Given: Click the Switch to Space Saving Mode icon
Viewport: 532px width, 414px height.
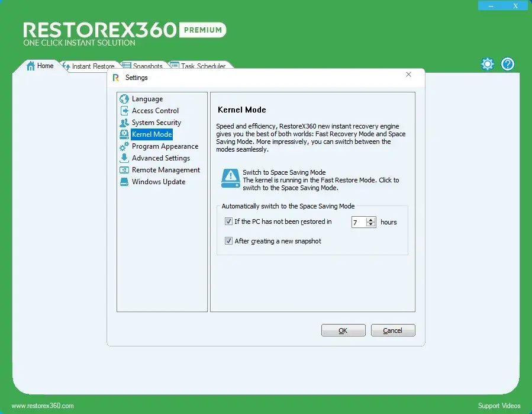Looking at the screenshot, I should [230, 178].
